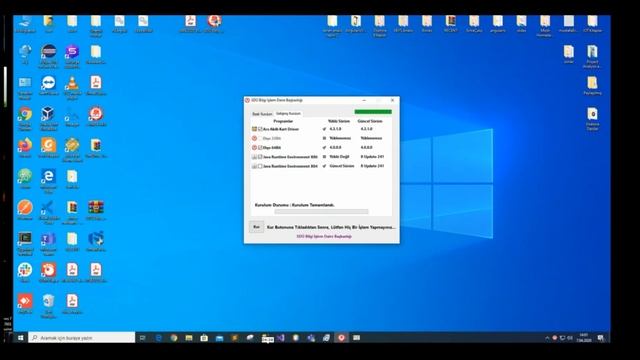
Task: Switch to the Basit Kurulum tab
Action: pyautogui.click(x=262, y=114)
